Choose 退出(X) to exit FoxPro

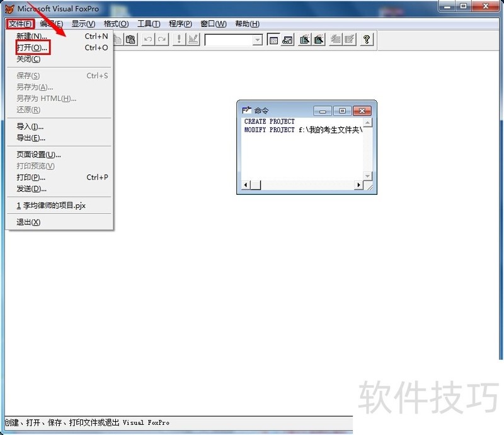tap(59, 223)
